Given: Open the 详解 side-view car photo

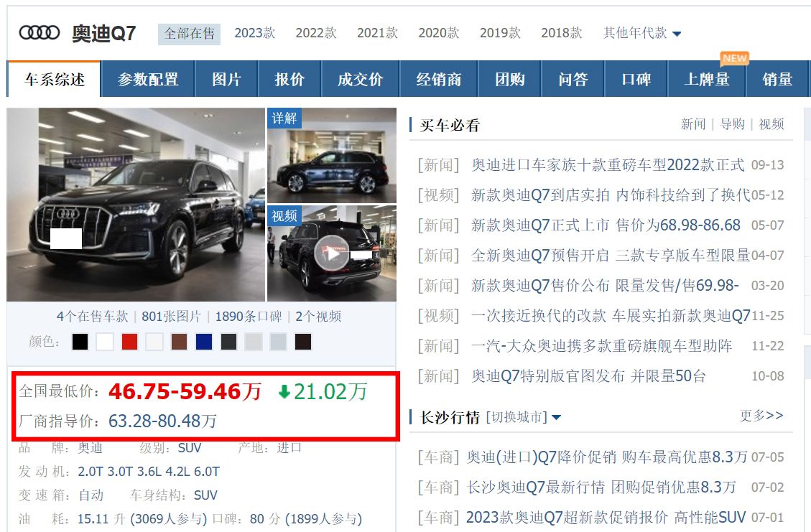Looking at the screenshot, I should tap(332, 155).
